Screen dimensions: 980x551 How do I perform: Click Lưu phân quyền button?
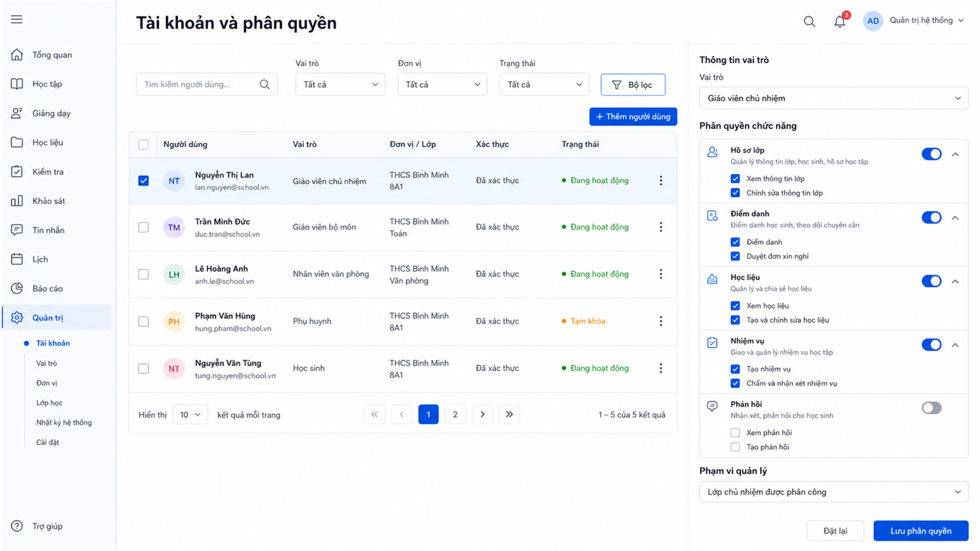[x=921, y=531]
